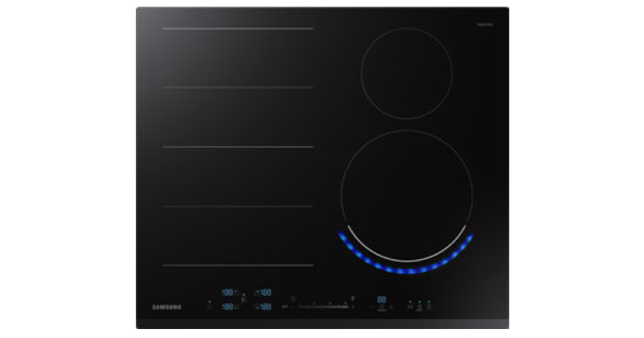The image size is (644, 338).
Task: Tap the timer plus control
Action: click(x=392, y=307)
